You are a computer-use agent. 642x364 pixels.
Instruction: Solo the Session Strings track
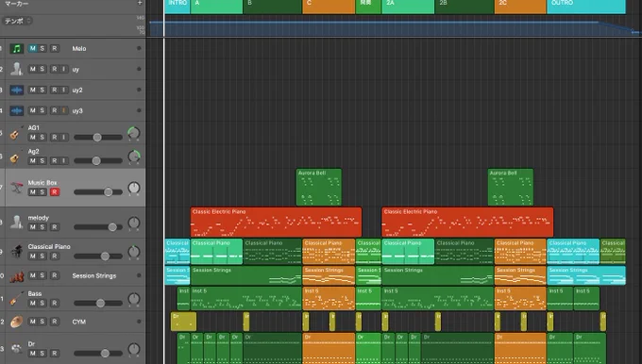point(42,275)
